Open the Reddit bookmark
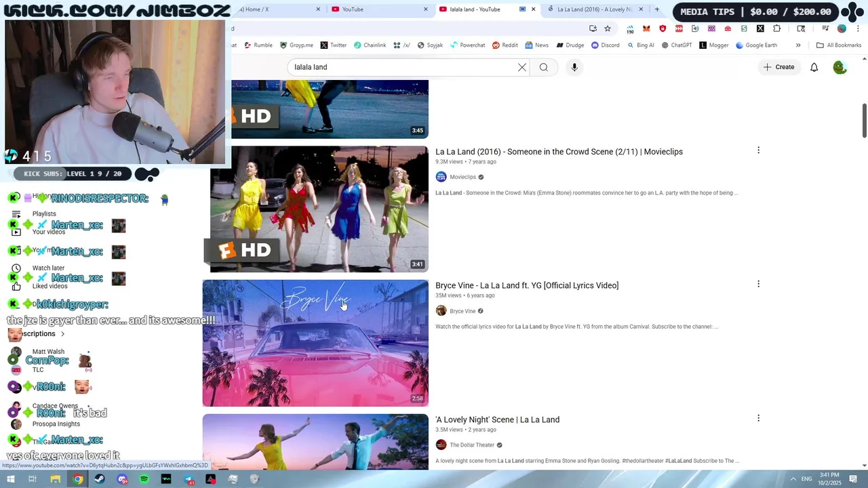 tap(505, 45)
